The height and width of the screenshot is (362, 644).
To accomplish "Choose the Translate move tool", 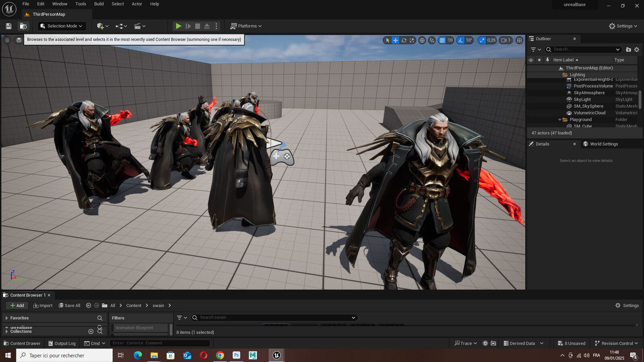I will coord(396,40).
